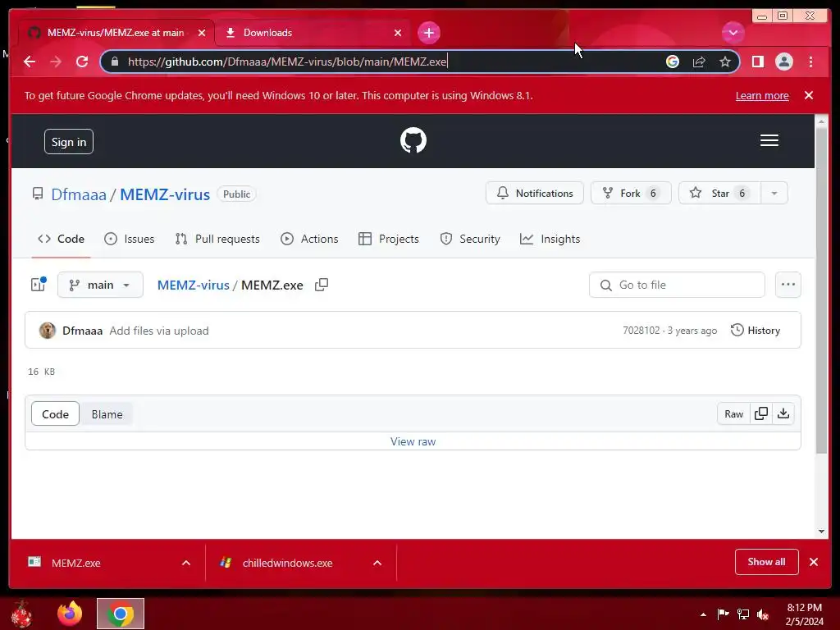
Task: Click the Chrome taskbar icon
Action: 120,614
